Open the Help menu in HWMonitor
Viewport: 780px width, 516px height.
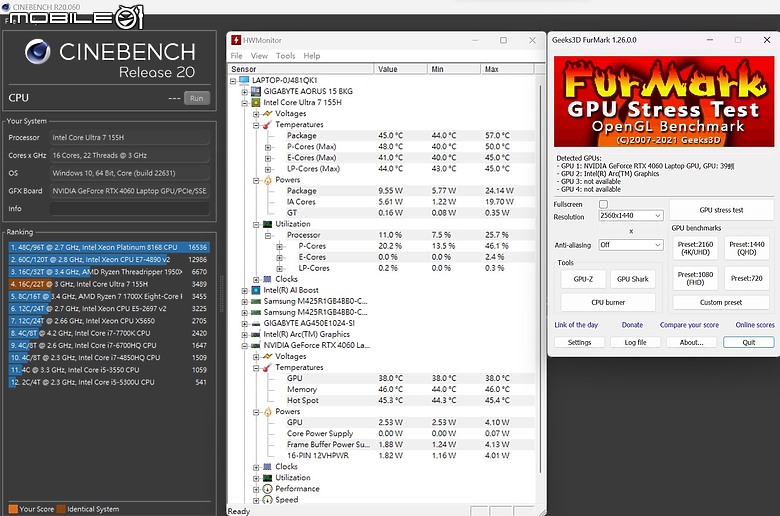[312, 56]
